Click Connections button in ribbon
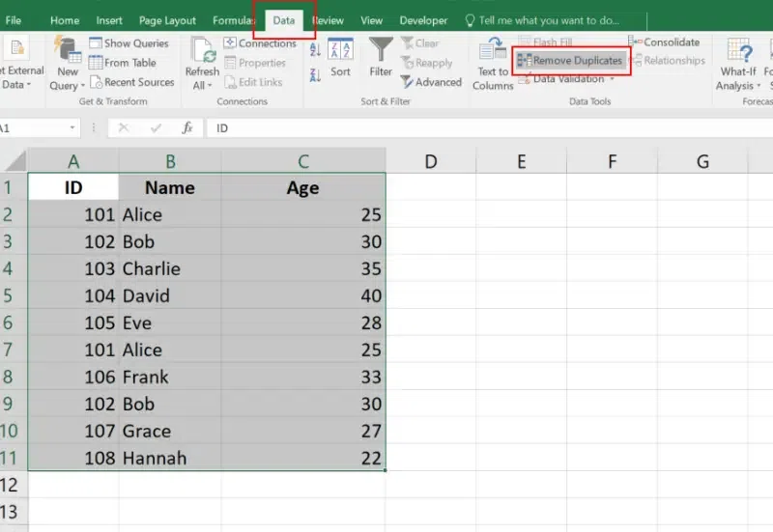 point(260,43)
